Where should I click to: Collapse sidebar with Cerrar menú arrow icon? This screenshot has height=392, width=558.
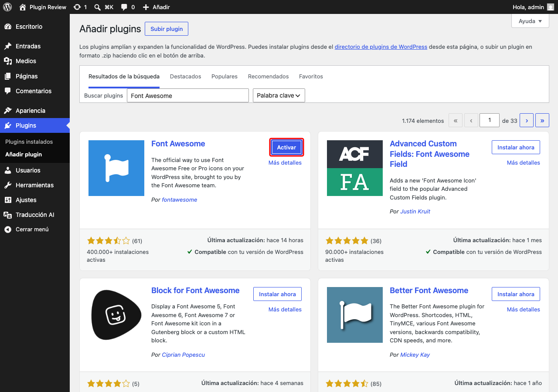pyautogui.click(x=8, y=230)
